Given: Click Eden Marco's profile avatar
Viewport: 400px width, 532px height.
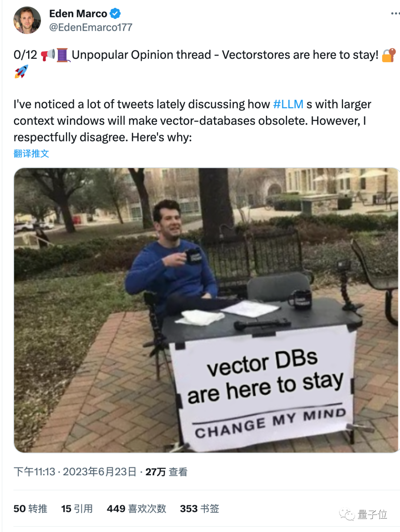Looking at the screenshot, I should point(27,20).
